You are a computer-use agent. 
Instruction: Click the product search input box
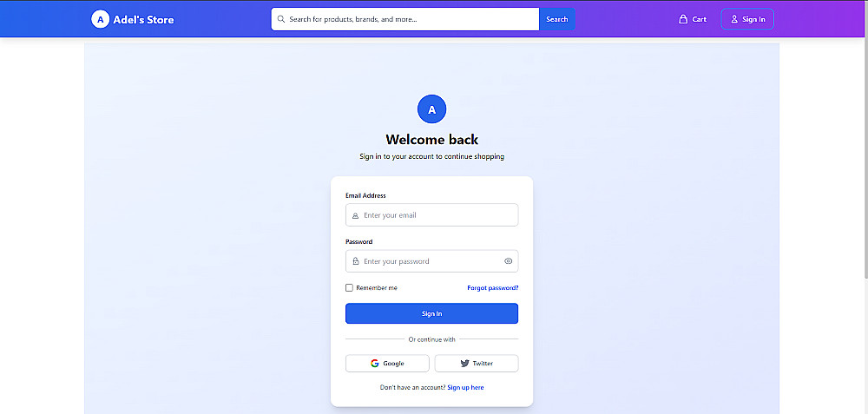coord(405,19)
